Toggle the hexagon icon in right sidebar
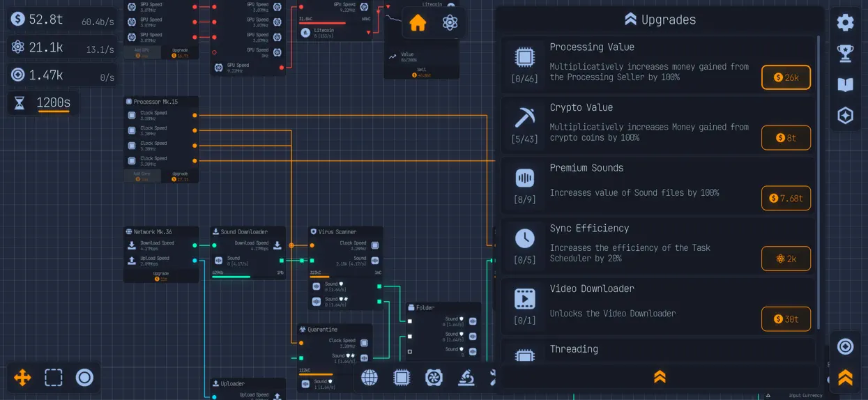Screen dimensions: 868x400 click(x=845, y=116)
